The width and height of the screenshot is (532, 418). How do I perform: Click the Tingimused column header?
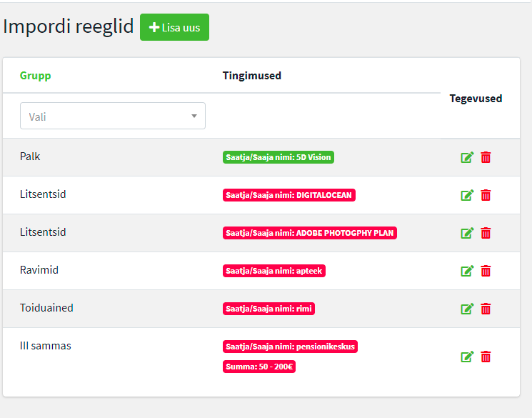251,76
